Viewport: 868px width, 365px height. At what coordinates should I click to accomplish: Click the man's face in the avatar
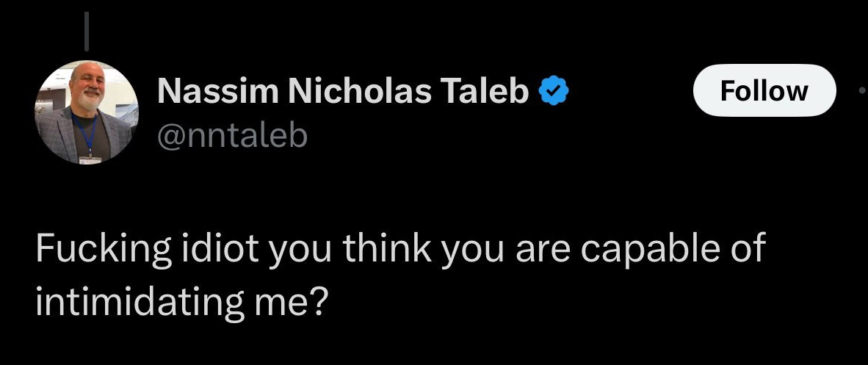[x=88, y=90]
